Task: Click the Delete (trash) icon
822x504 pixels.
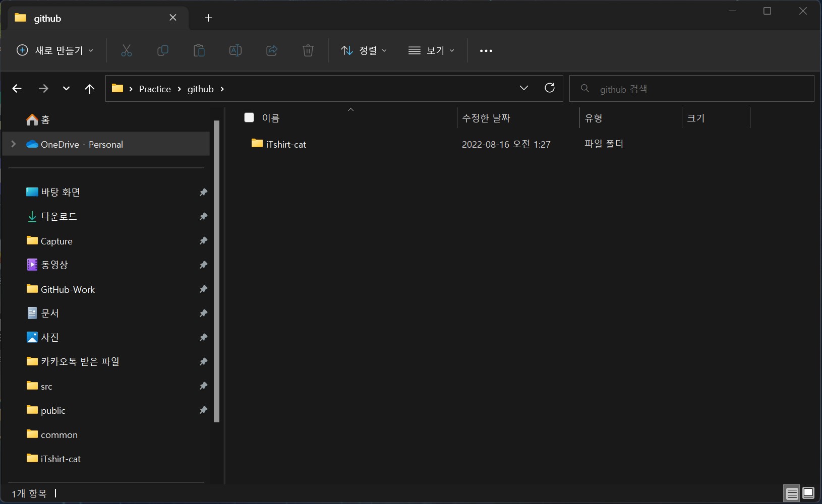Action: (308, 50)
